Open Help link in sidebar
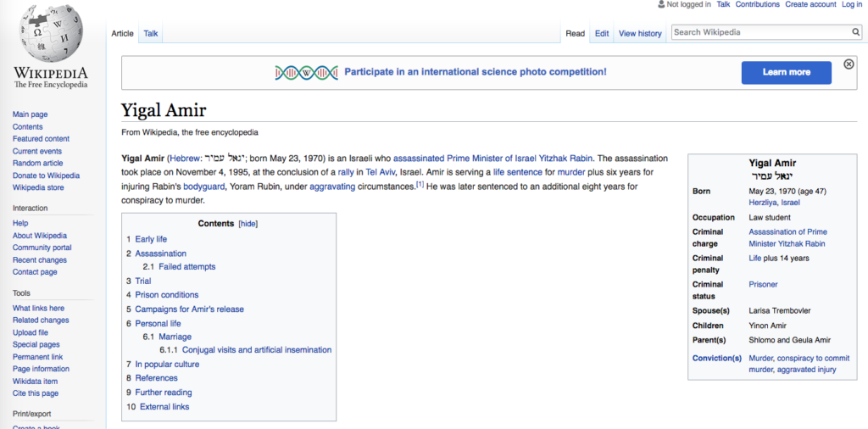This screenshot has width=868, height=429. tap(20, 223)
